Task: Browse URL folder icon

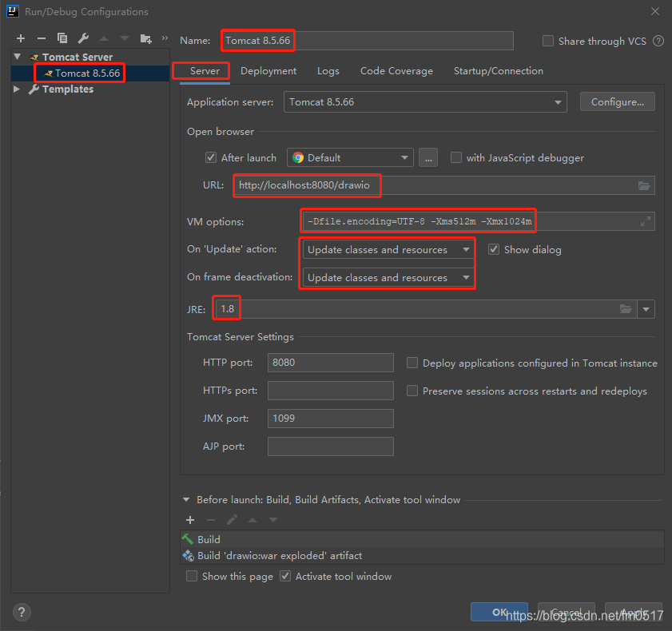Action: tap(644, 185)
